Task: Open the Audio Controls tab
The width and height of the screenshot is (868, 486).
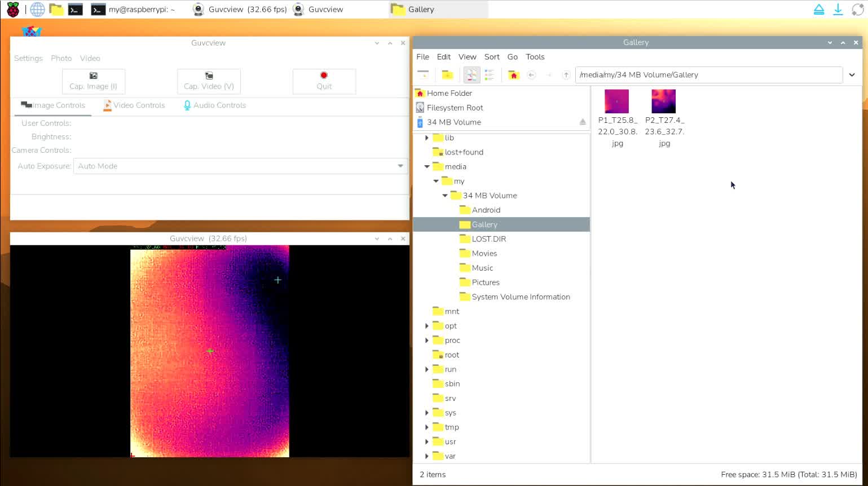Action: click(215, 105)
